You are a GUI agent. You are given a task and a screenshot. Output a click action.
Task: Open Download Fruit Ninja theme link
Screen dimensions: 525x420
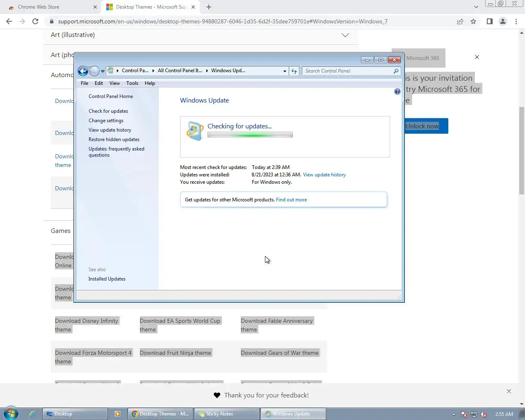coord(175,353)
